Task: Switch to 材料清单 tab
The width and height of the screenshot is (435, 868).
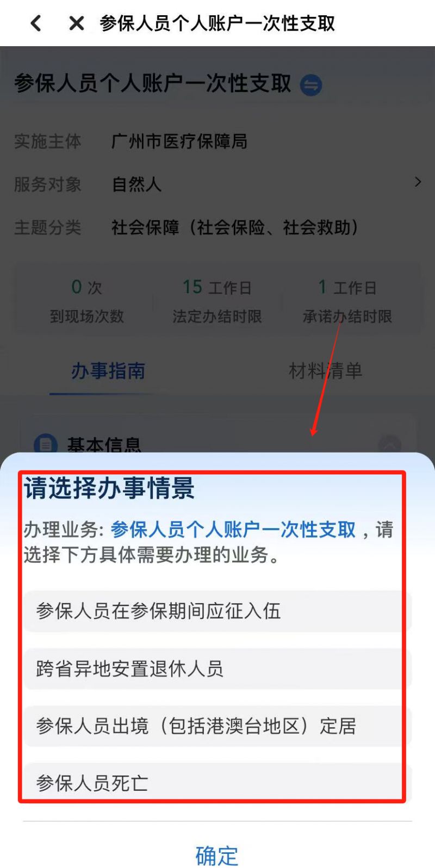Action: (325, 371)
